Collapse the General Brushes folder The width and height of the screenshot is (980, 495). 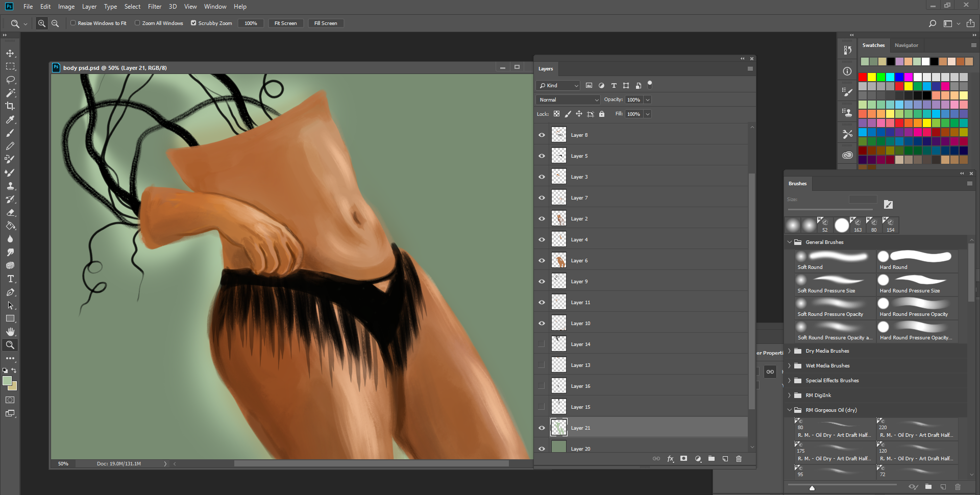[790, 242]
